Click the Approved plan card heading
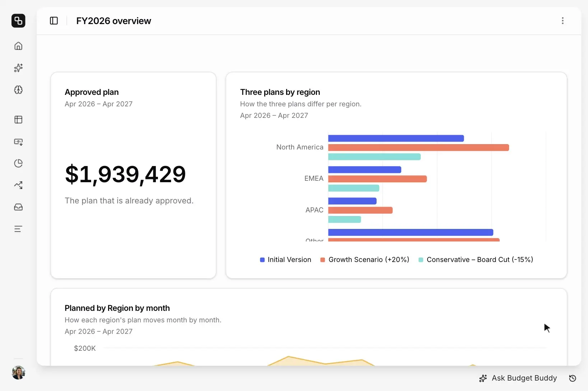 pos(92,92)
